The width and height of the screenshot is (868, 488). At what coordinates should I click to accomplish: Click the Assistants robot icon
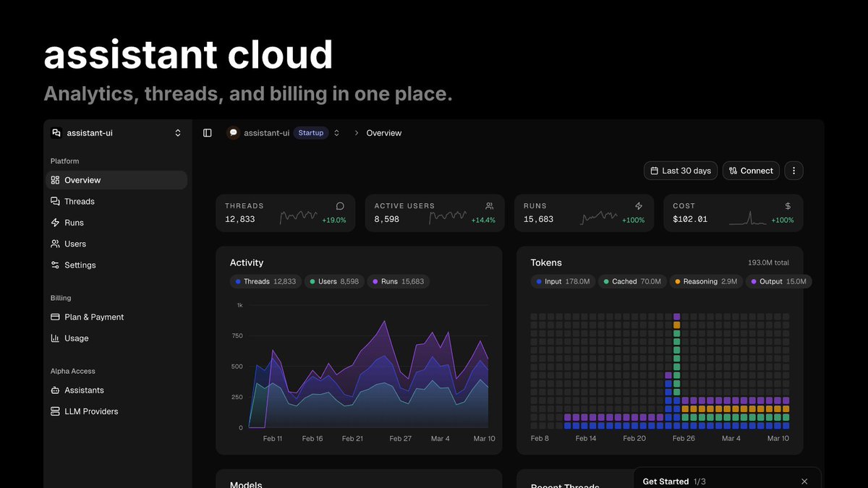(x=56, y=390)
